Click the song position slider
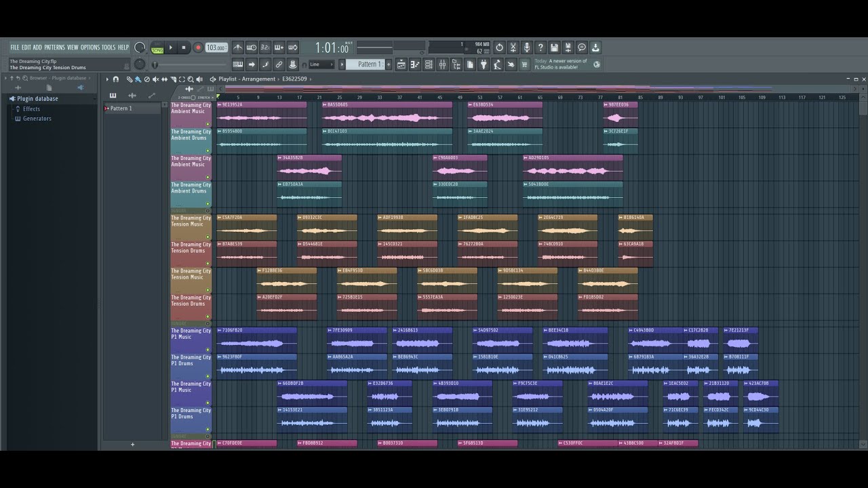 click(191, 64)
